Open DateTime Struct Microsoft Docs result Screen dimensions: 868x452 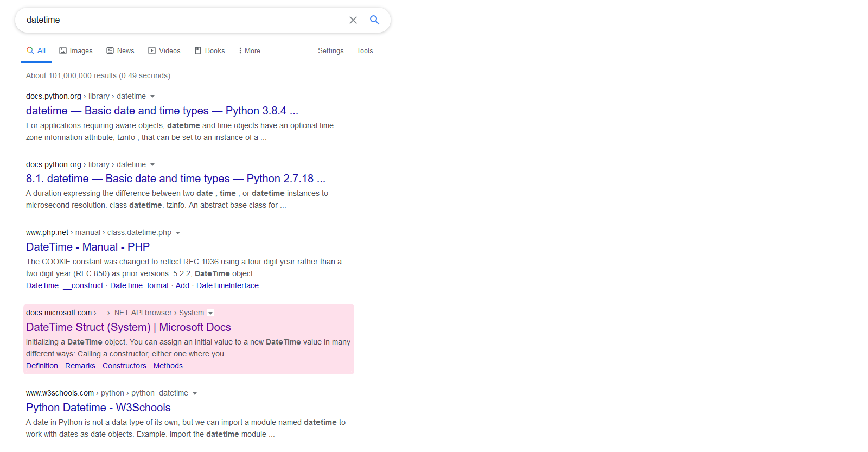[129, 327]
